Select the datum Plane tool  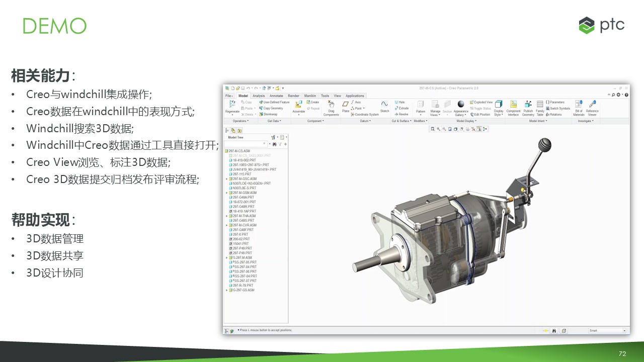pyautogui.click(x=346, y=107)
